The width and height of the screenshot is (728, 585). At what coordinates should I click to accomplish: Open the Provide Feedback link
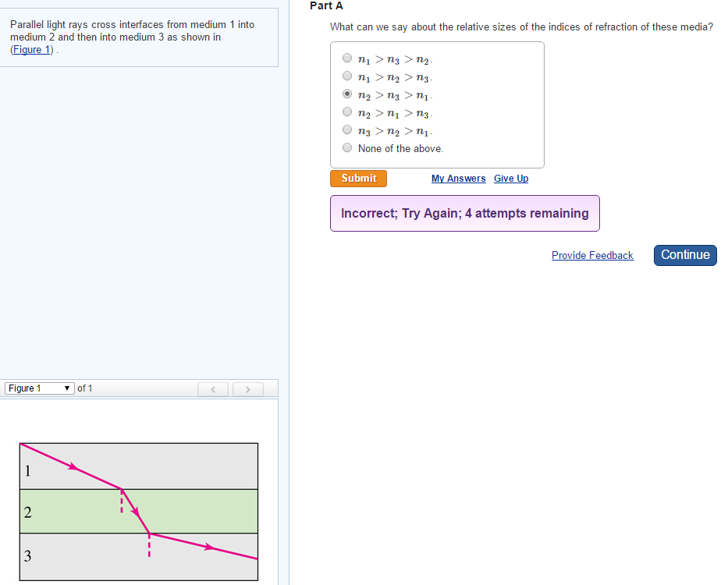click(x=592, y=256)
